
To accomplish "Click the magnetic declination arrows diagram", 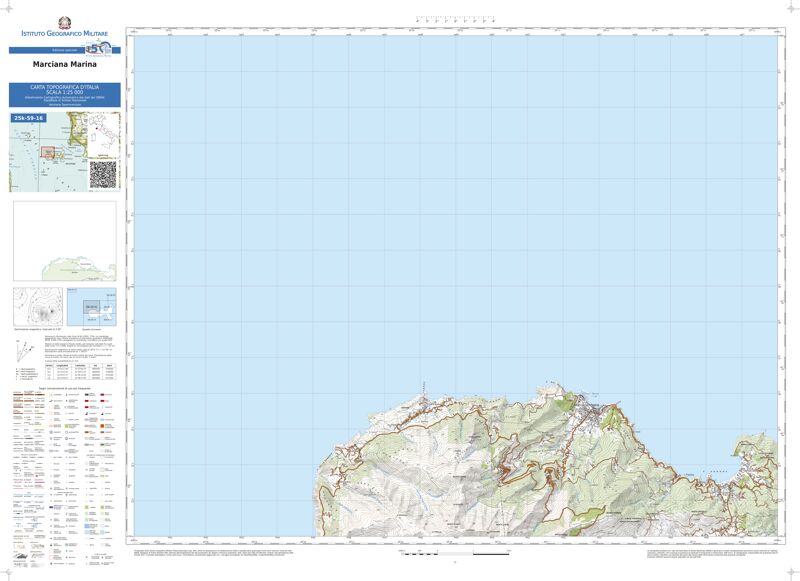I will click(x=23, y=351).
